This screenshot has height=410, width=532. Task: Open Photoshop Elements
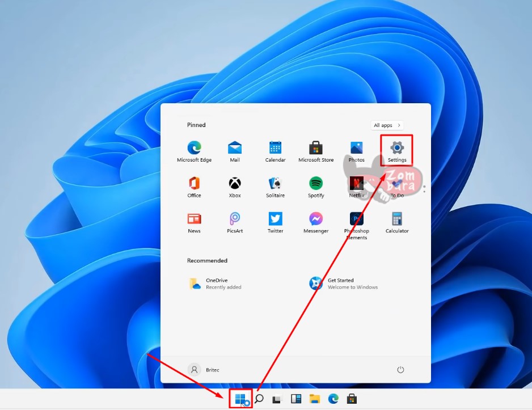tap(356, 226)
